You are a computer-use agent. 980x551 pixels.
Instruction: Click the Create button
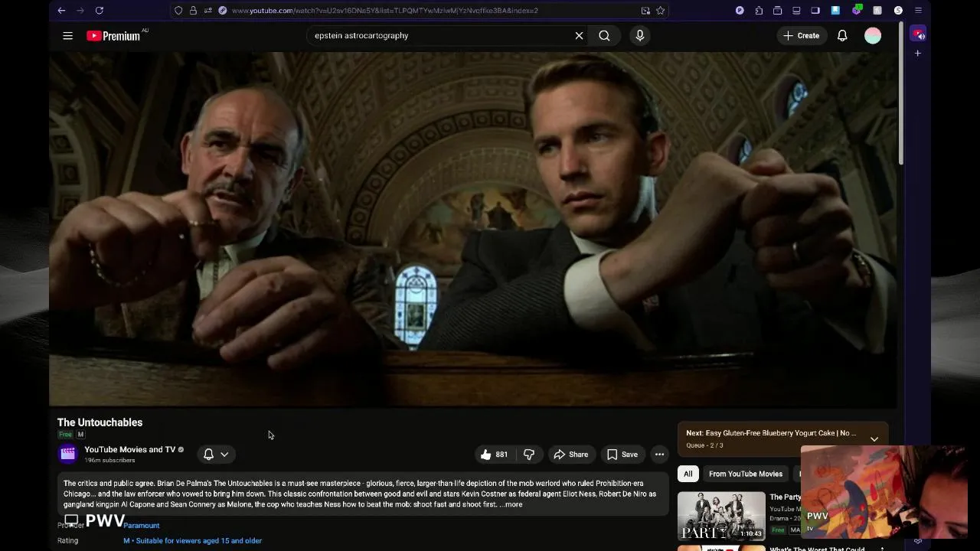(802, 35)
